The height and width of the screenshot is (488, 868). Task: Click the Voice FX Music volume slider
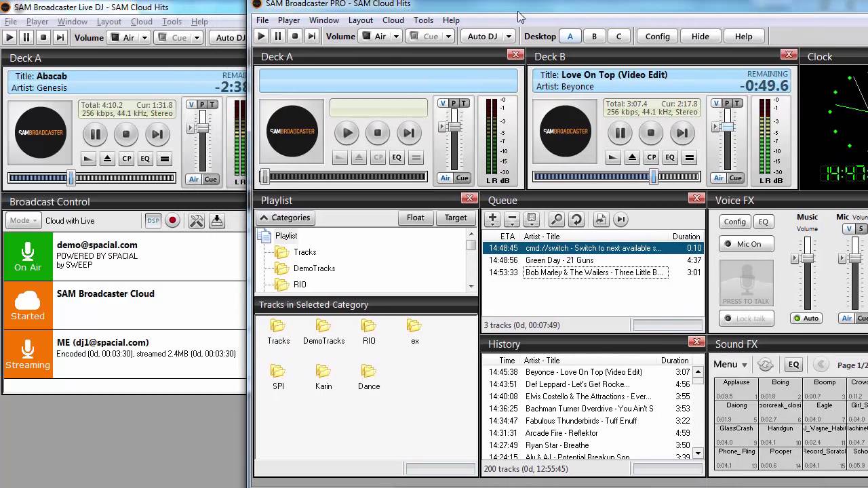(x=807, y=258)
